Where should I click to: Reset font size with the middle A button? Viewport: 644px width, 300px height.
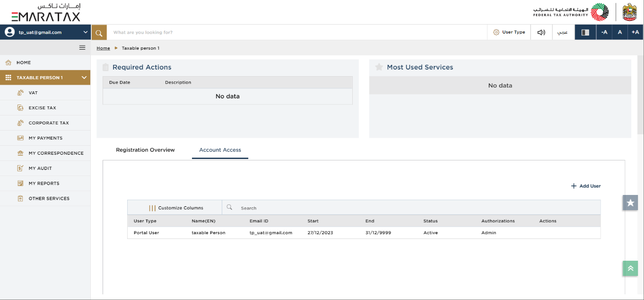(619, 32)
